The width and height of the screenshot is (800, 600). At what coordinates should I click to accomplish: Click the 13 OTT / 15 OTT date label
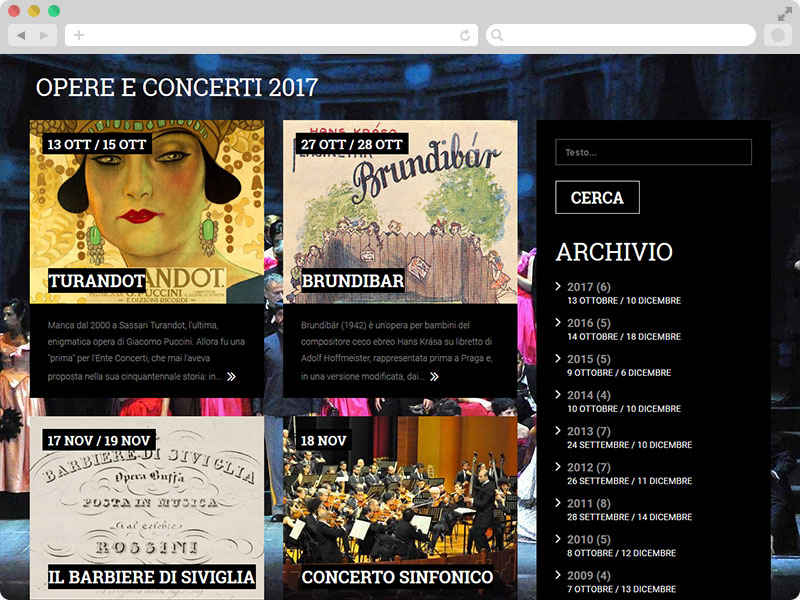(x=97, y=144)
